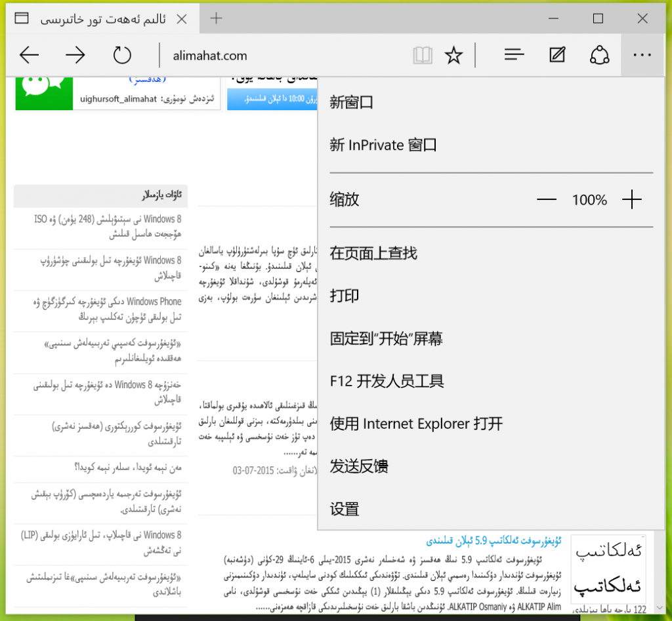Open the Windows 8 (LIP) article link
The width and height of the screenshot is (672, 621).
pos(101,542)
